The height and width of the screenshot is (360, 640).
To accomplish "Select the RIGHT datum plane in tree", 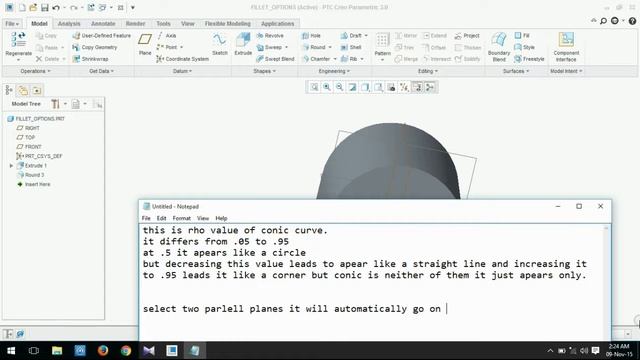I will (28, 128).
